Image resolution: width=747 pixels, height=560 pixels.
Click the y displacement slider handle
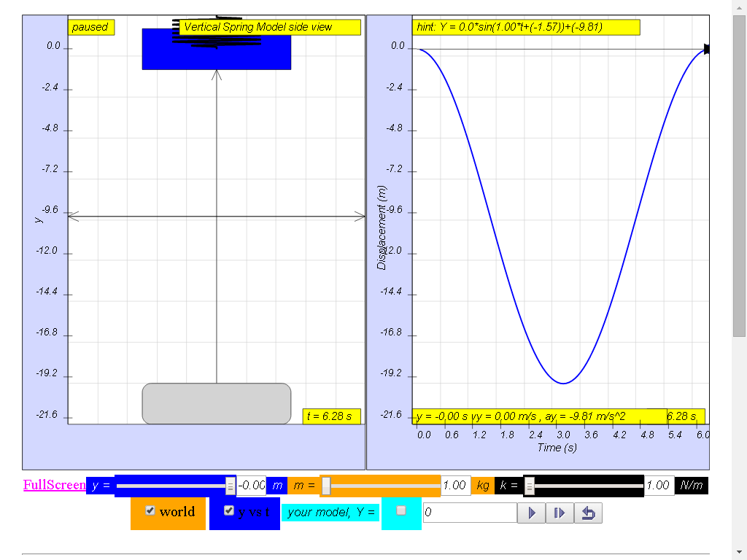tap(230, 486)
